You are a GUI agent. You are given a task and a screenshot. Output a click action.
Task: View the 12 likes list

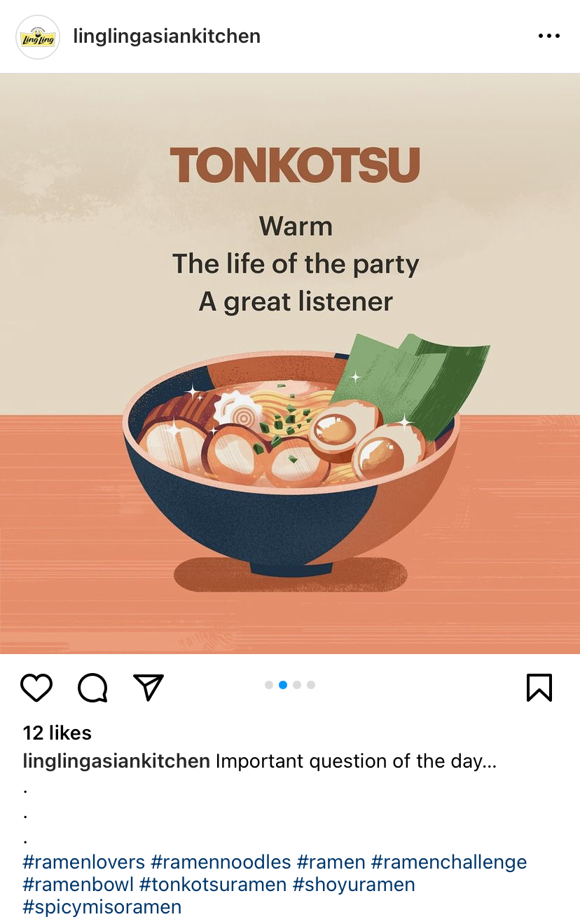(x=57, y=733)
